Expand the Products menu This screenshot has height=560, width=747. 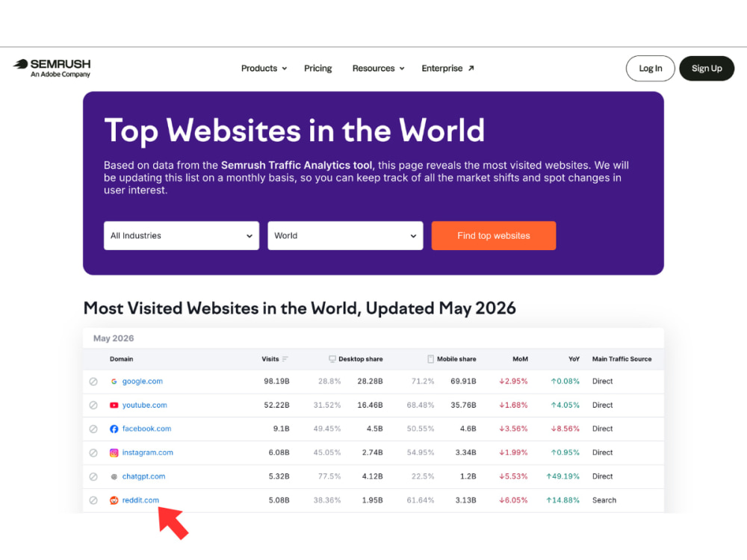pyautogui.click(x=264, y=68)
